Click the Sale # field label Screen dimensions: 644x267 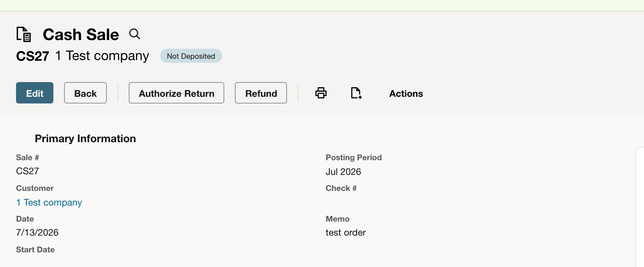28,158
